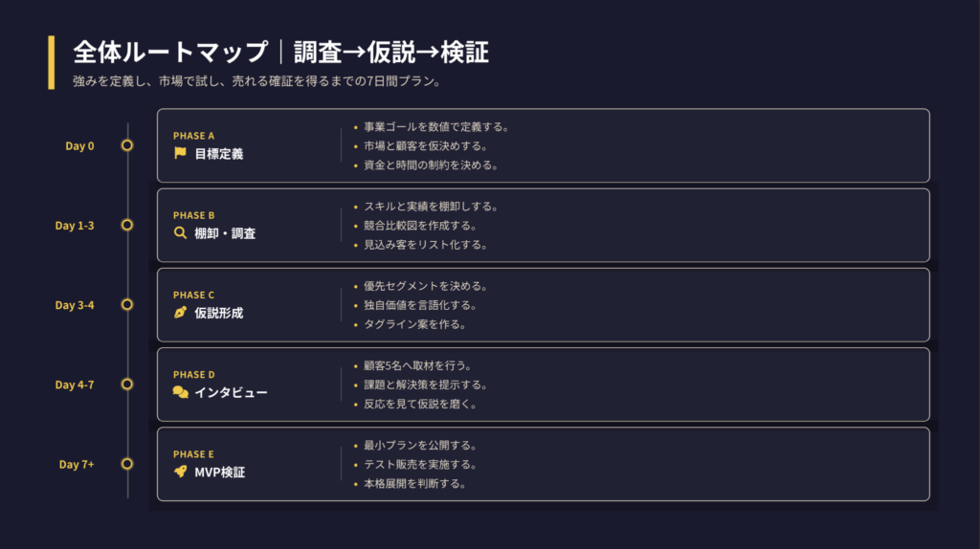Click the magnifying glass icon beside 棚卸・調査
980x549 pixels.
pyautogui.click(x=180, y=232)
